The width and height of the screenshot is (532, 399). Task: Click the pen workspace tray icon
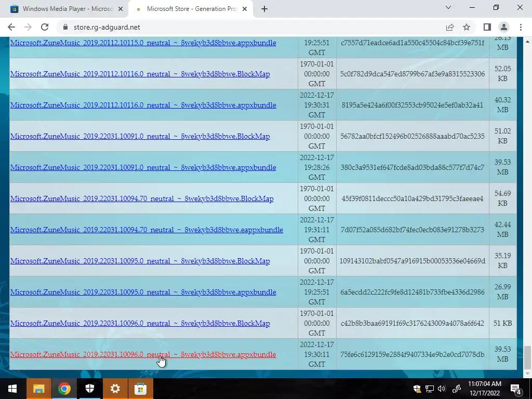tap(456, 389)
